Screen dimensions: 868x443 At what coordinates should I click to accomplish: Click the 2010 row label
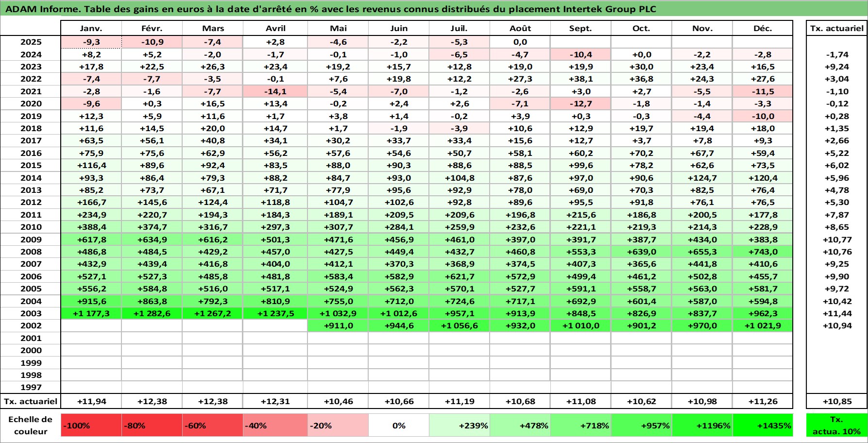(31, 227)
